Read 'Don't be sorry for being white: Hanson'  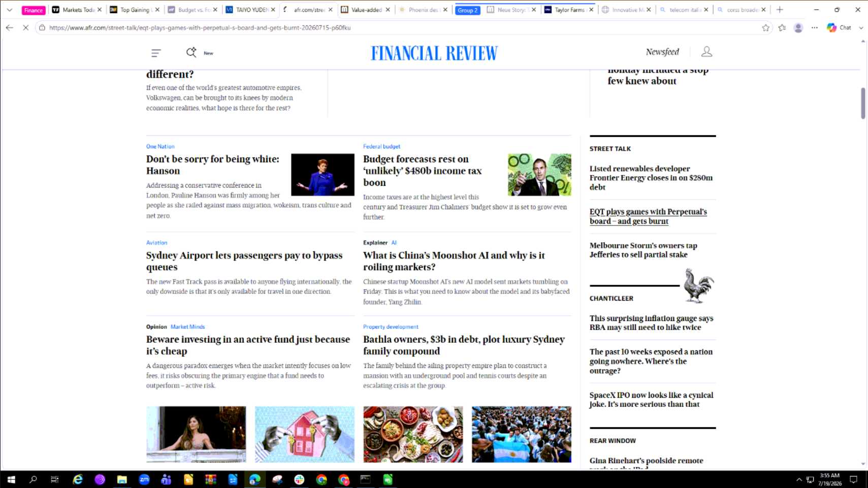(213, 165)
